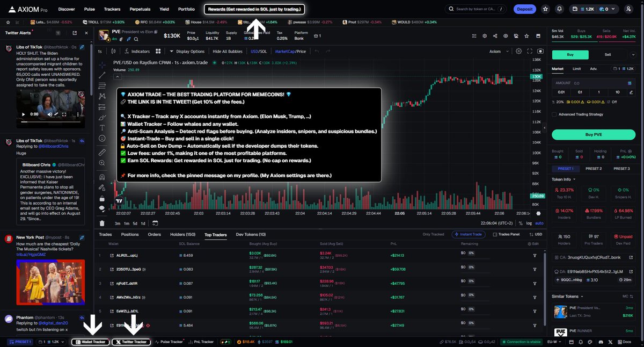644x347 pixels.
Task: Open Dev Tokens (10) tab
Action: pos(251,234)
